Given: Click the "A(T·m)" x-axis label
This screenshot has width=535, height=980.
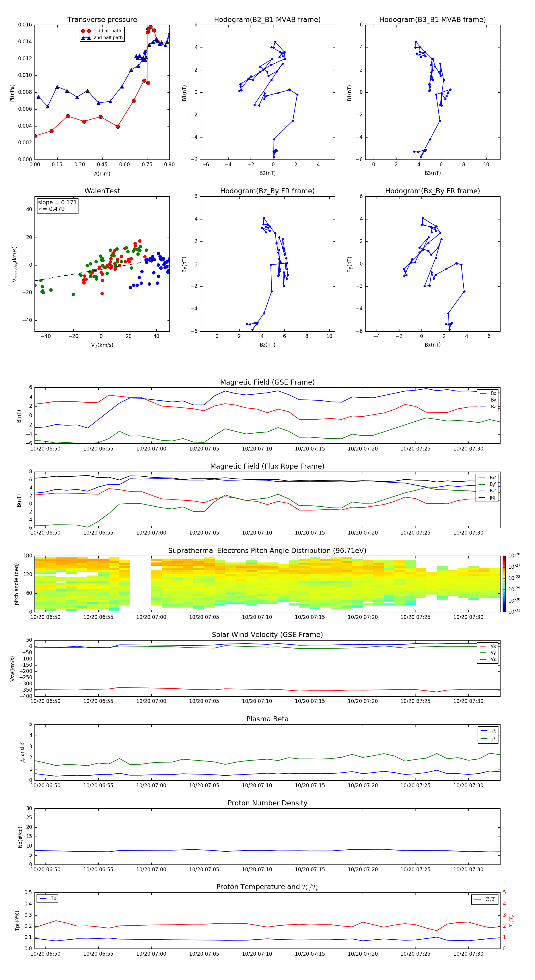Looking at the screenshot, I should [102, 173].
